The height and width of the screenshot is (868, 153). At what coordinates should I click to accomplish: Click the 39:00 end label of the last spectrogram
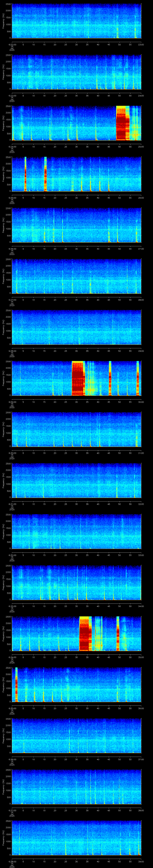(141, 861)
